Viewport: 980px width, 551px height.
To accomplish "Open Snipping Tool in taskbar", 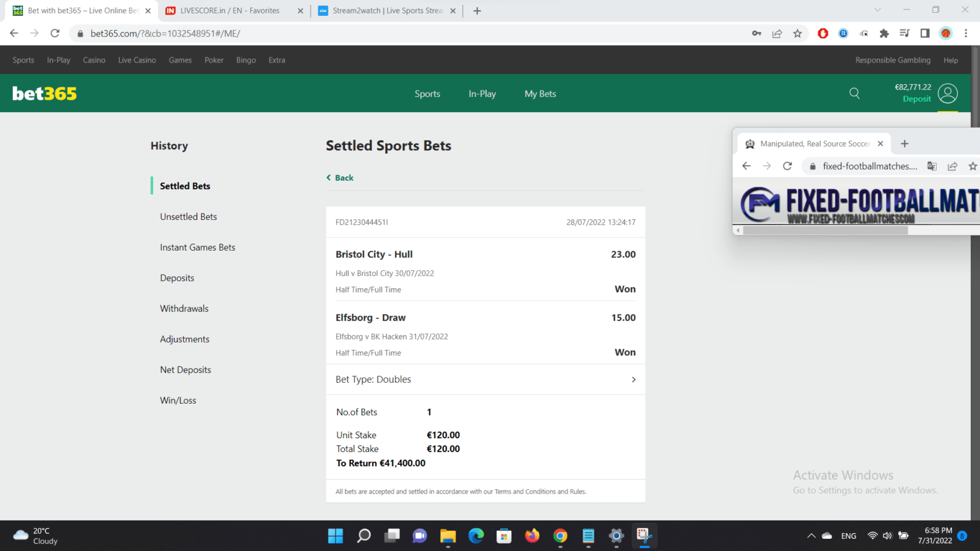I will [644, 535].
